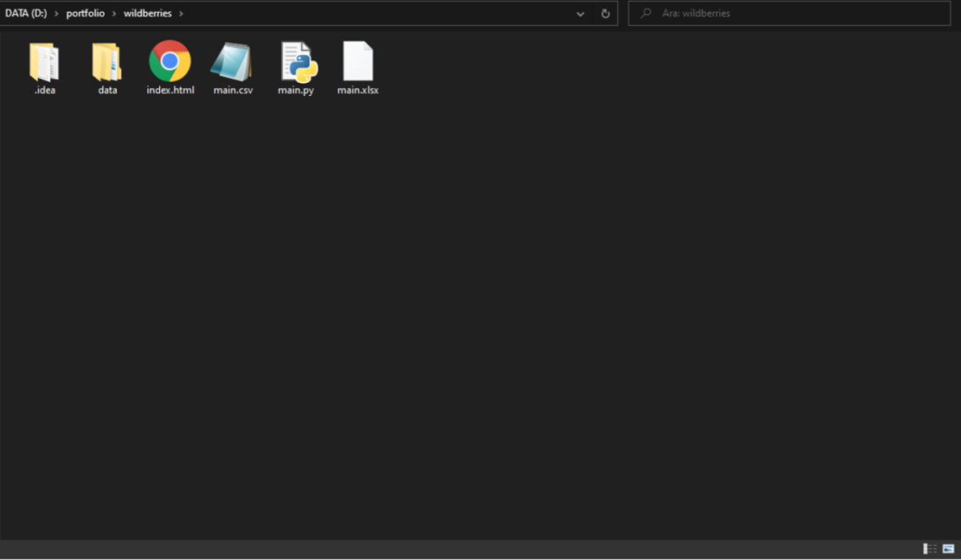Switch to details view in status bar
961x560 pixels.
(x=930, y=548)
